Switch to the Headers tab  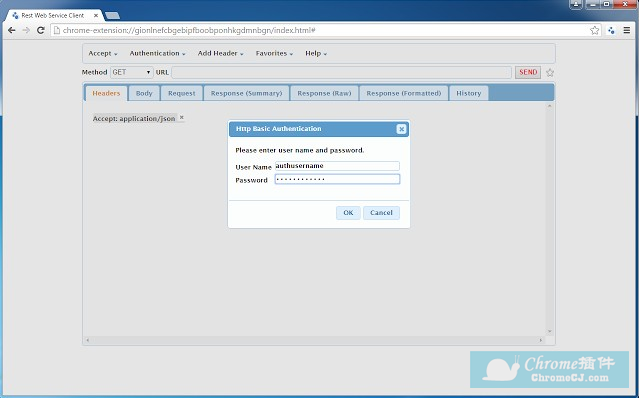pyautogui.click(x=106, y=93)
